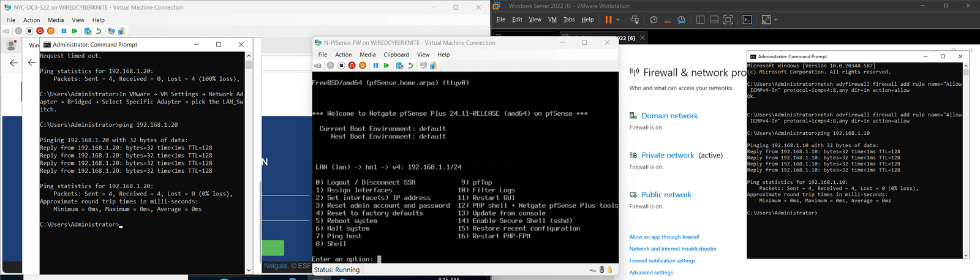Click Ctrl+Alt+Del icon in NYC-DC1-S22 toolbar

(6, 31)
